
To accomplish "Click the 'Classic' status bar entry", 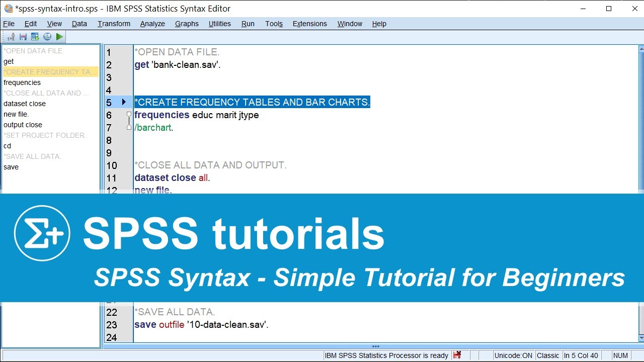I will [x=548, y=355].
